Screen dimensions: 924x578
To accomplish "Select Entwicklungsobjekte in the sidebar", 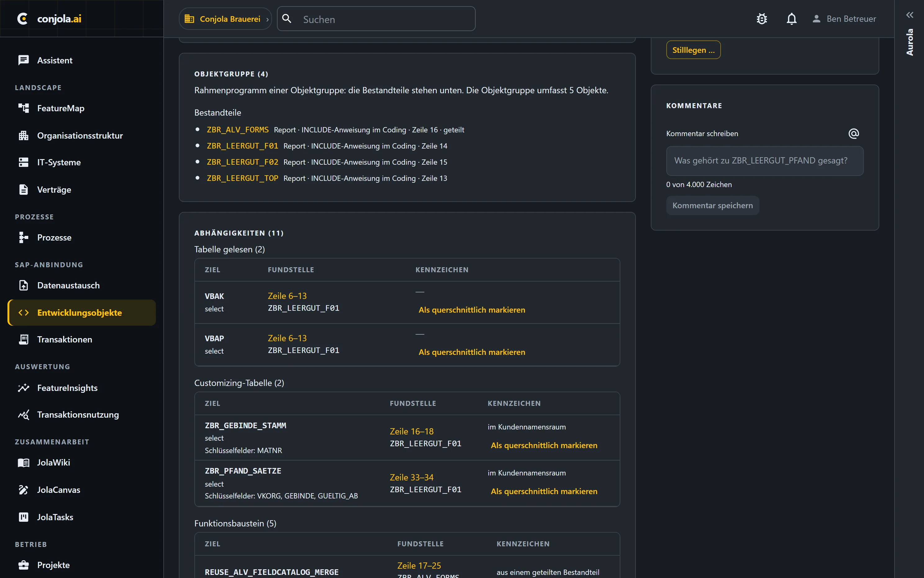I will pyautogui.click(x=82, y=312).
